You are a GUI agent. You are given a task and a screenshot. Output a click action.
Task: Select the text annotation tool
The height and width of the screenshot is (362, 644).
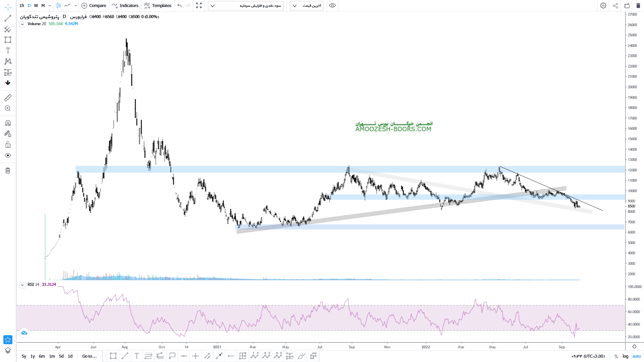pos(8,51)
